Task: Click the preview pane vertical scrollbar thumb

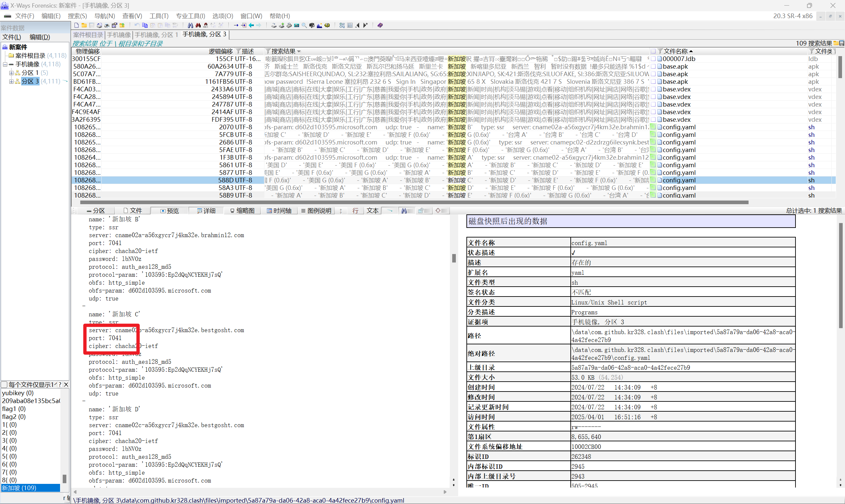Action: tap(454, 258)
